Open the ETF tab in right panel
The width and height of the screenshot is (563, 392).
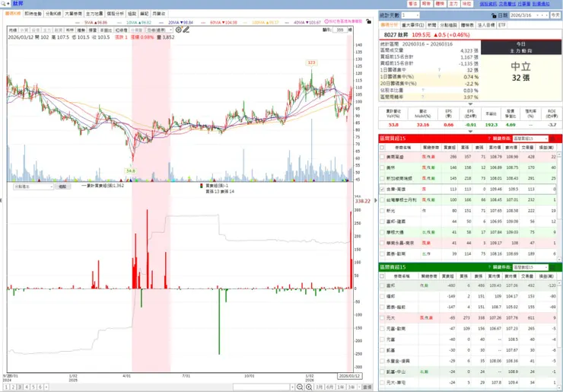pyautogui.click(x=501, y=25)
